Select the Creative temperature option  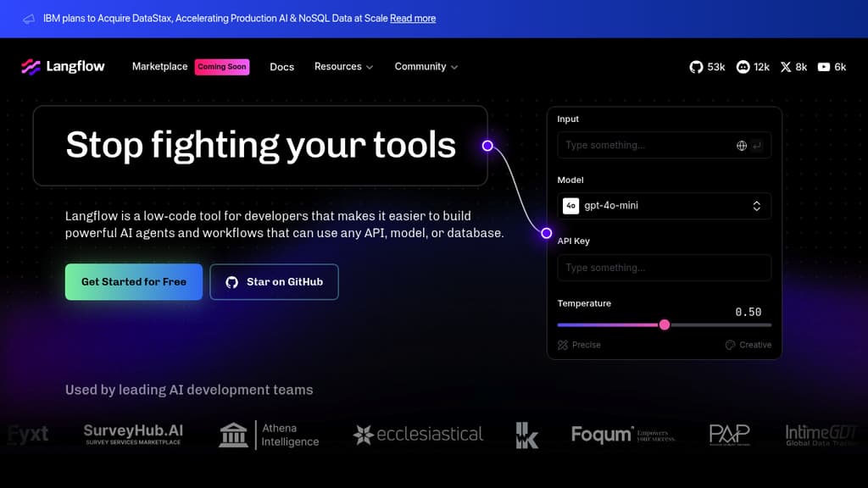pyautogui.click(x=748, y=345)
